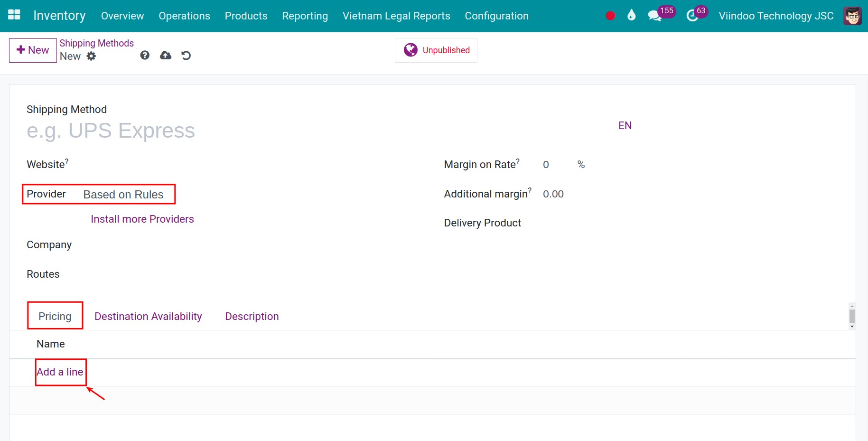
Task: Open company switcher Viindoo Technology JSC
Action: (x=776, y=16)
